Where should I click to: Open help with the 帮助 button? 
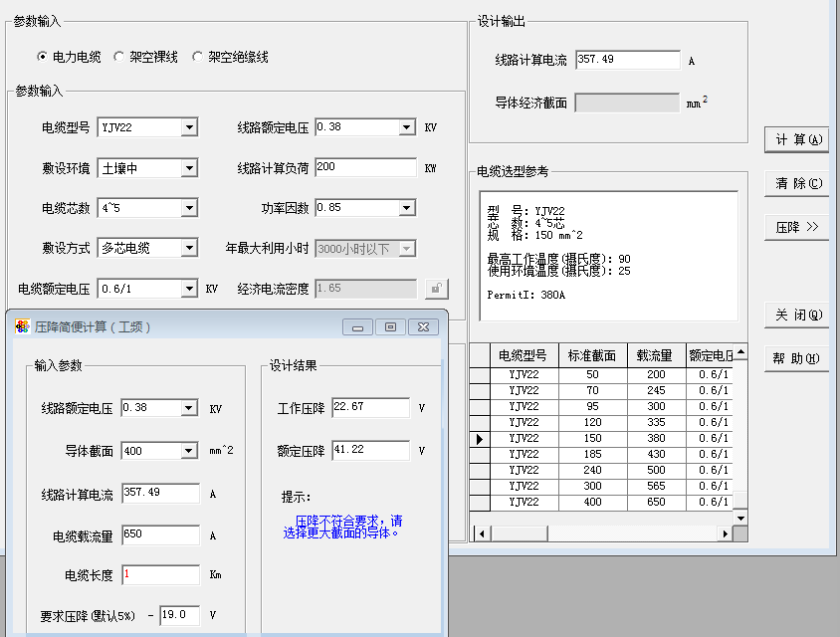coord(796,358)
